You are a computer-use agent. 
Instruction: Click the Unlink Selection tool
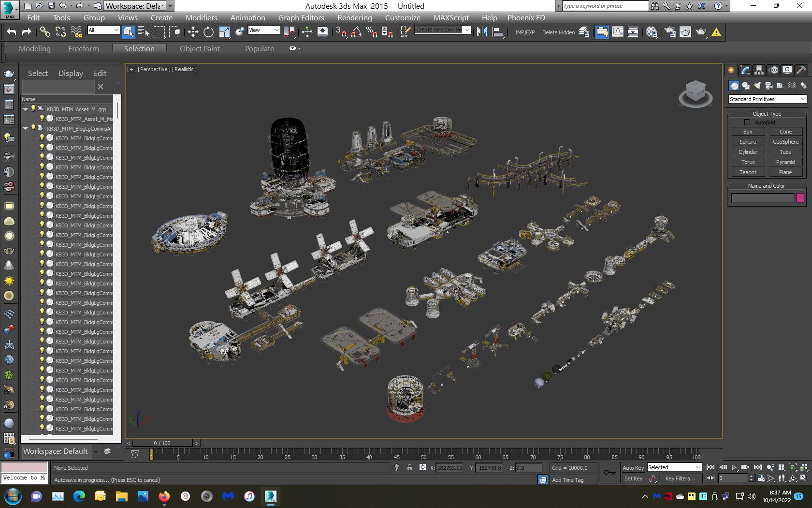tap(60, 32)
